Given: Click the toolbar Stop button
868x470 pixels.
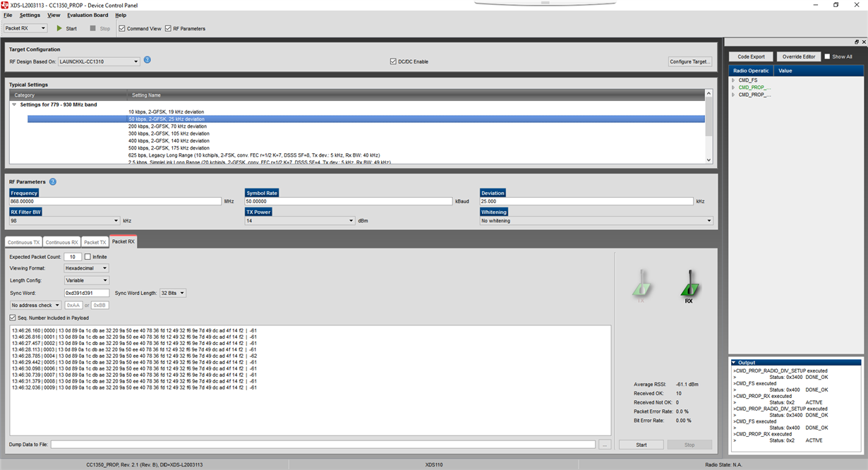Looking at the screenshot, I should pyautogui.click(x=100, y=28).
